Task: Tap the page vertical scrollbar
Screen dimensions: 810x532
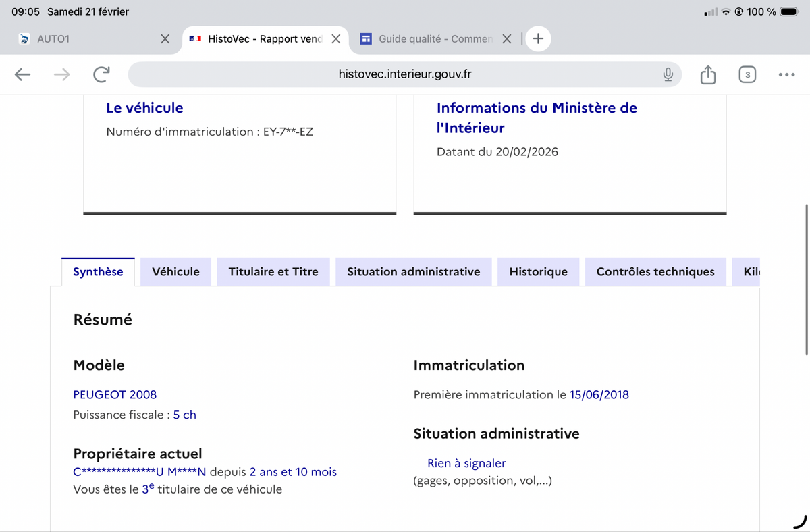Action: click(x=807, y=278)
